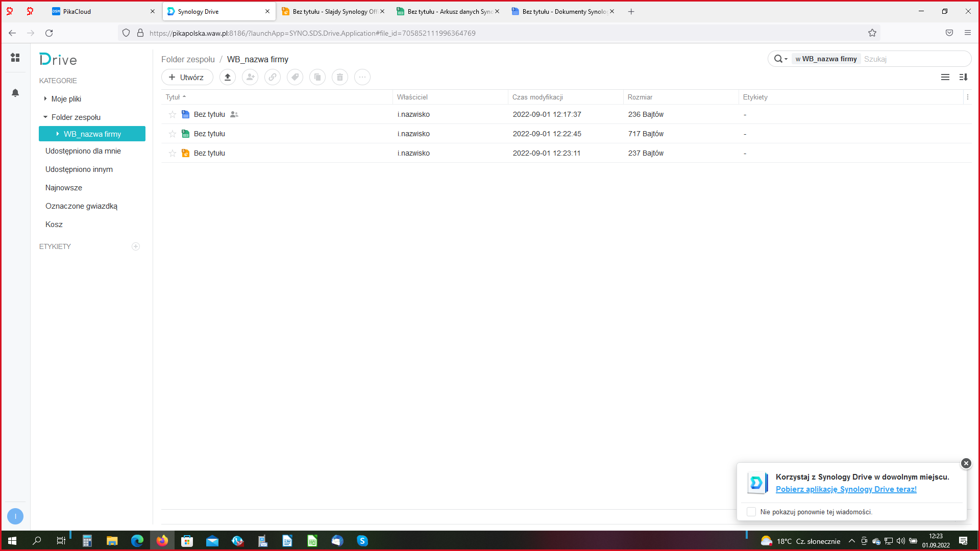980x551 pixels.
Task: Close the Synology Drive app notification
Action: point(966,463)
